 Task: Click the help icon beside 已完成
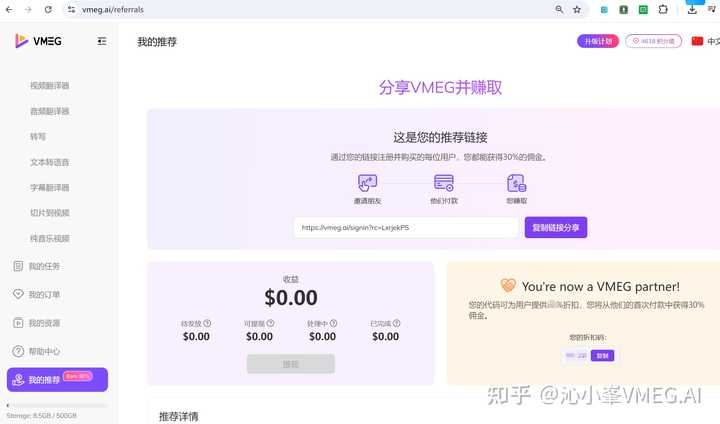click(x=397, y=323)
